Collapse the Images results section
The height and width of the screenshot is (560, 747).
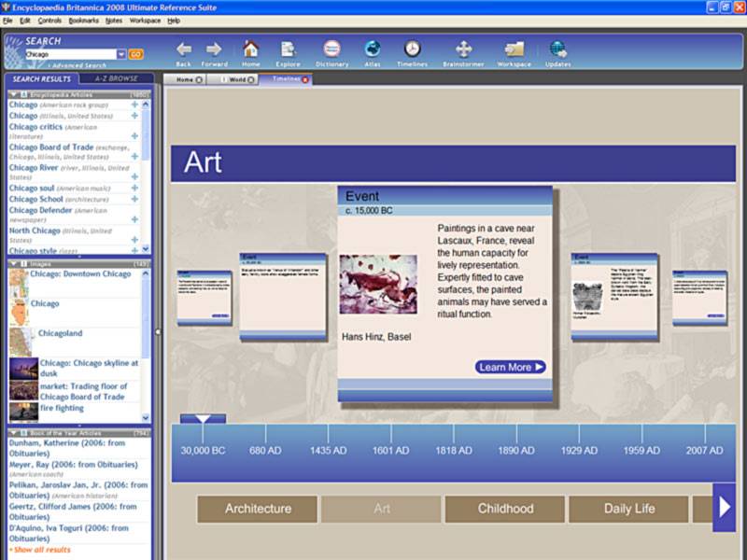point(13,263)
